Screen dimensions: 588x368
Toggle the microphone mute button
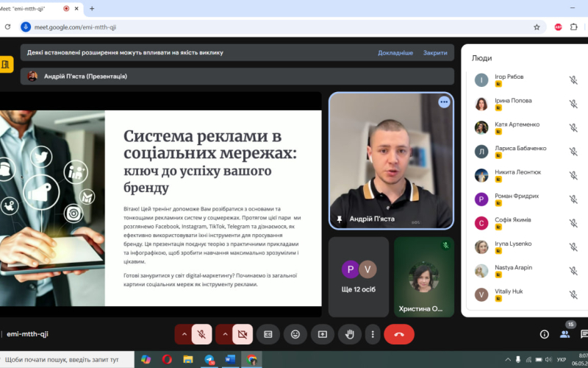[201, 334]
